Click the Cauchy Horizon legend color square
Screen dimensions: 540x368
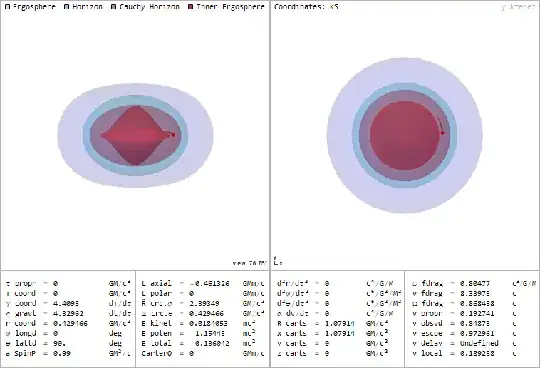114,7
